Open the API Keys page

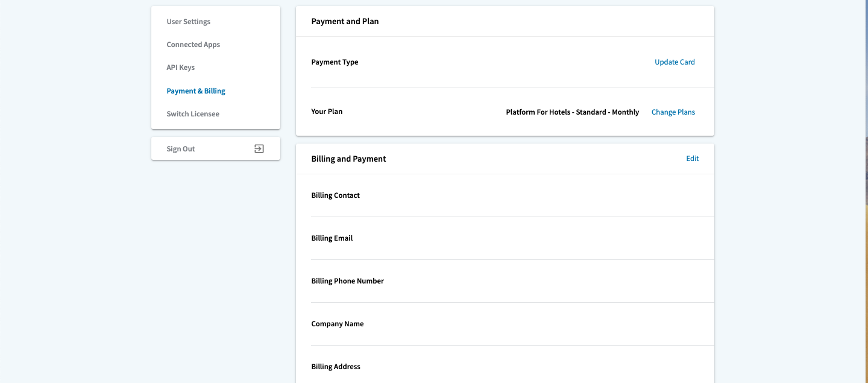[181, 68]
